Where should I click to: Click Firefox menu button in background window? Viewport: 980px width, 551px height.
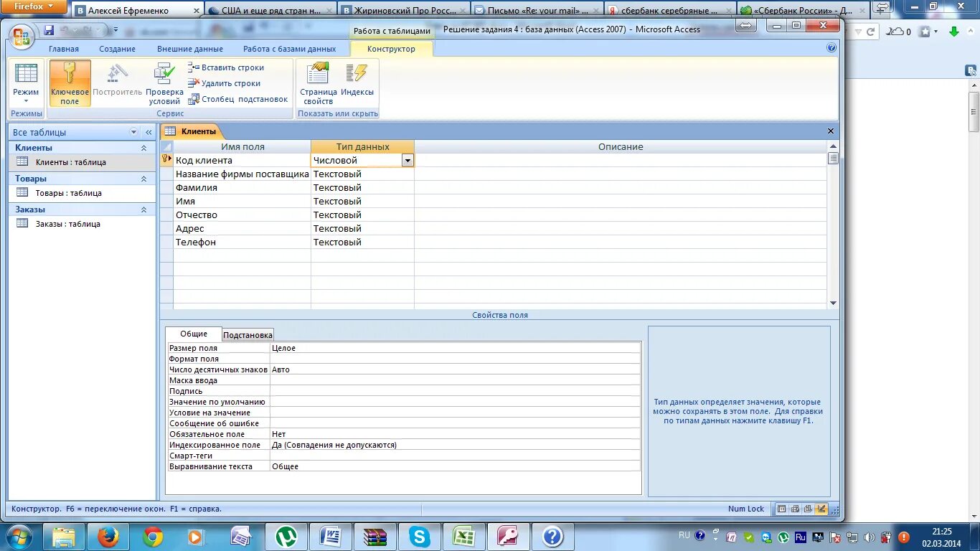[34, 6]
